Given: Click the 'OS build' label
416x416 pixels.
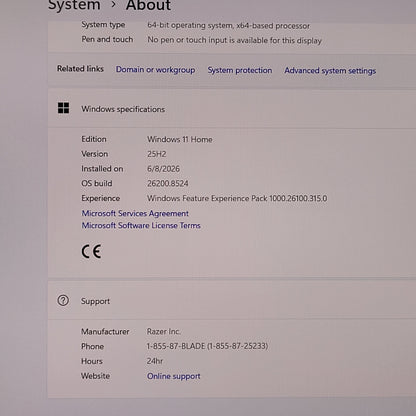Looking at the screenshot, I should pyautogui.click(x=97, y=183).
